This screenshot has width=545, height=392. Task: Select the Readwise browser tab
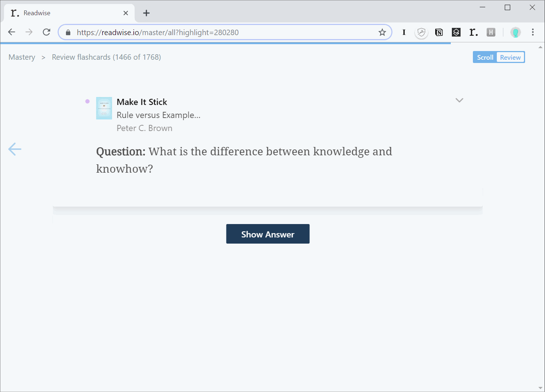click(69, 13)
